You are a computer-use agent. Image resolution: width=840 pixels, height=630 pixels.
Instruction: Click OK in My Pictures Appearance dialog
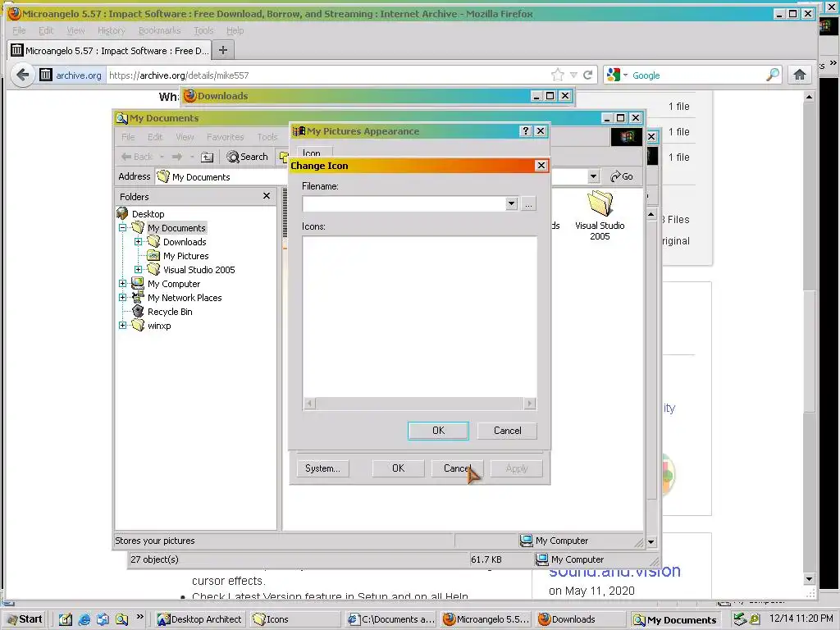(x=398, y=468)
